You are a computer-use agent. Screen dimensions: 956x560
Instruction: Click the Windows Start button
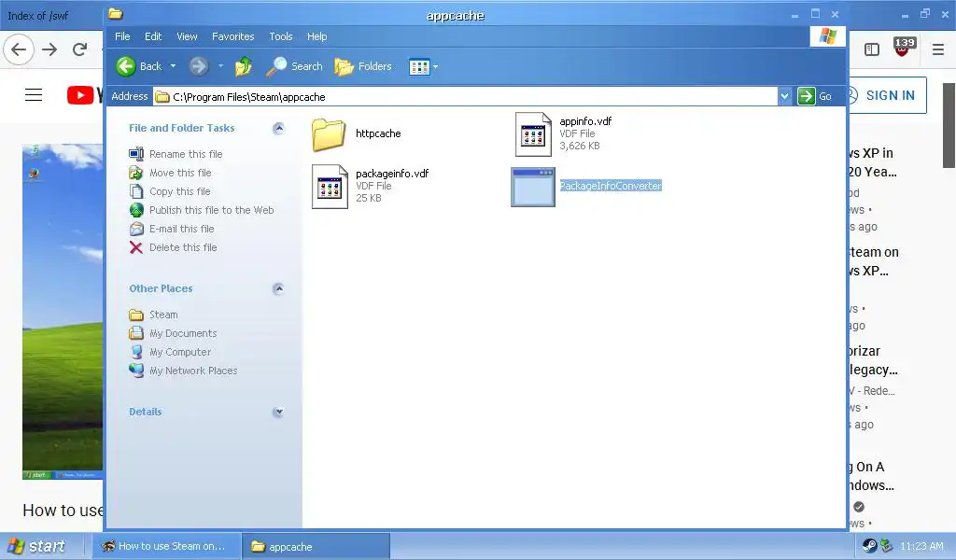(35, 546)
